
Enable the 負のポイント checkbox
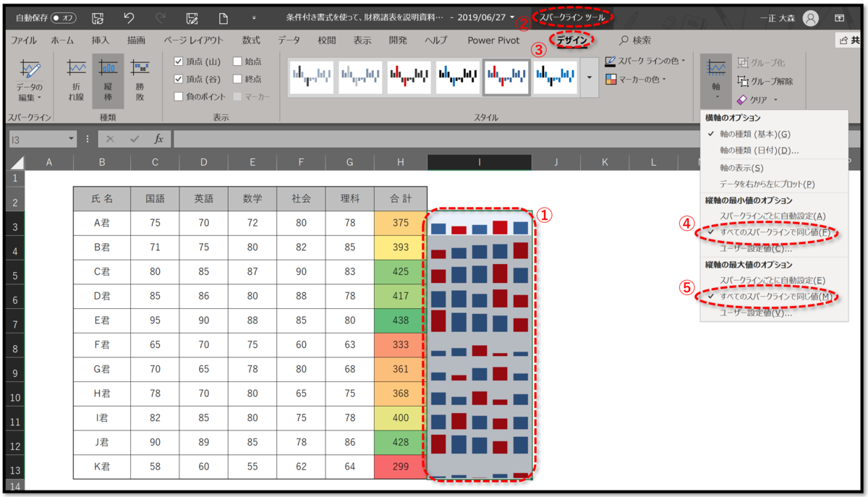[179, 96]
